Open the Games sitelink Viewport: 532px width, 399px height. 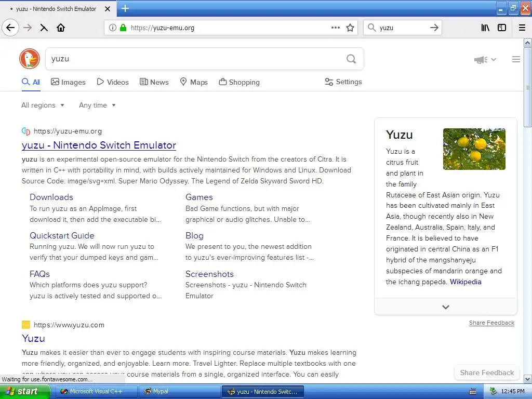[199, 197]
